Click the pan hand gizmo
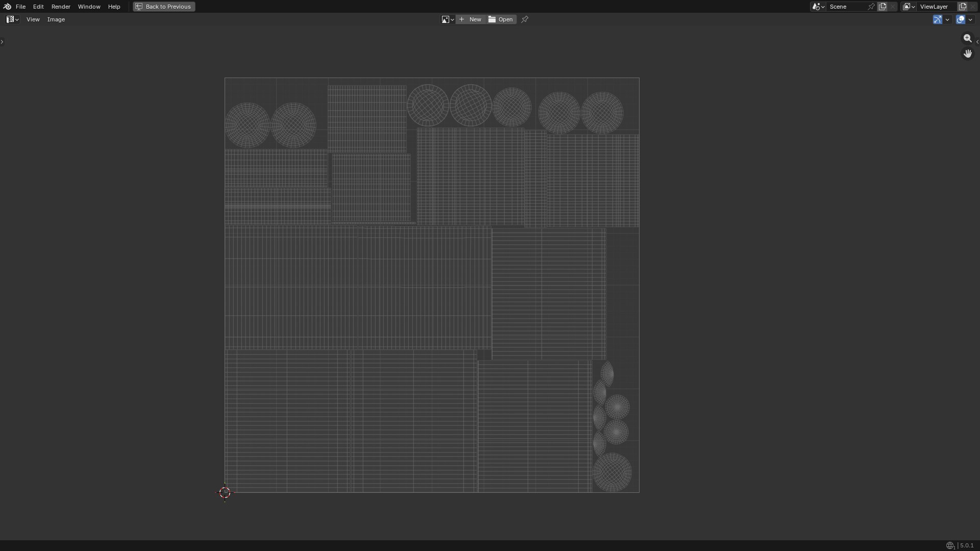Image resolution: width=980 pixels, height=551 pixels. tap(968, 53)
